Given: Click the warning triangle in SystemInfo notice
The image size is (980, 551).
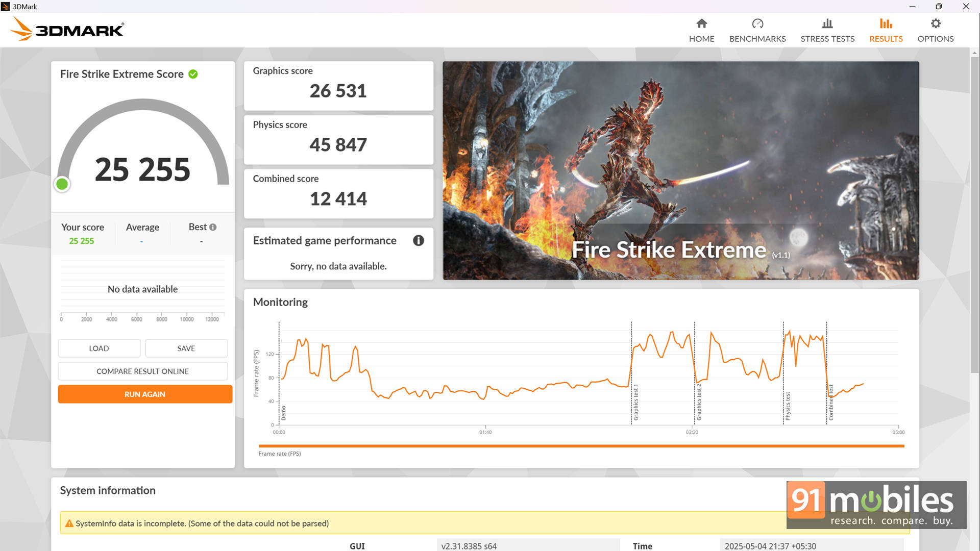Looking at the screenshot, I should (69, 523).
